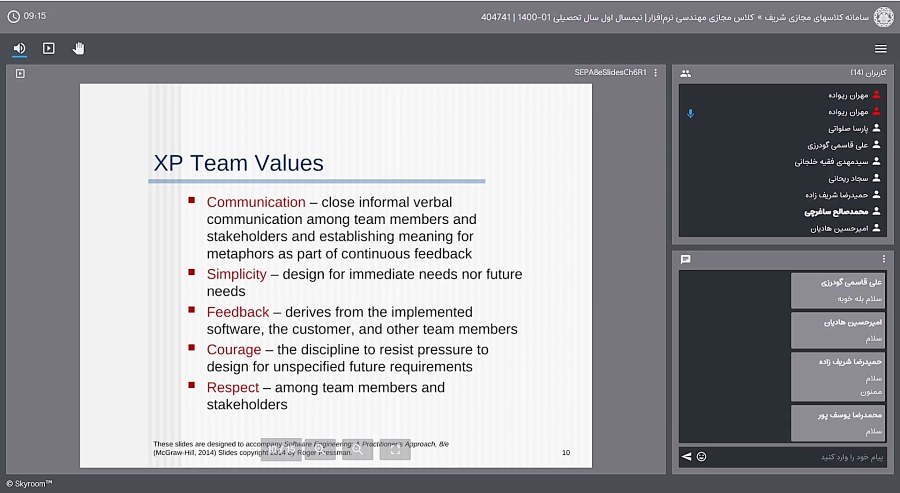
Task: Click the video playback icon in toolbar
Action: [48, 48]
